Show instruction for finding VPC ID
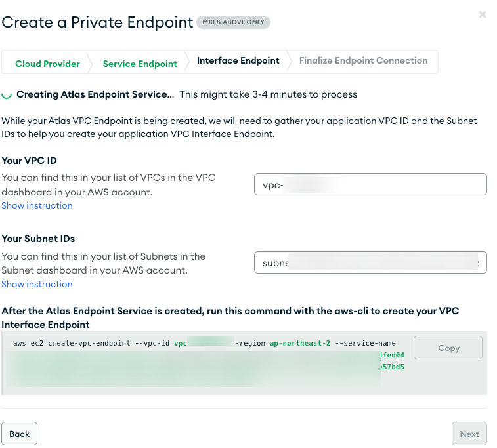This screenshot has height=448, width=497. pos(37,205)
